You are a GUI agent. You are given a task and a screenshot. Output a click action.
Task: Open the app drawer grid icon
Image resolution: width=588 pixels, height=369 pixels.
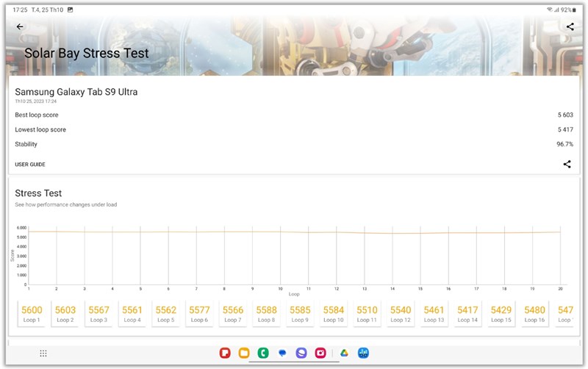[x=43, y=354]
